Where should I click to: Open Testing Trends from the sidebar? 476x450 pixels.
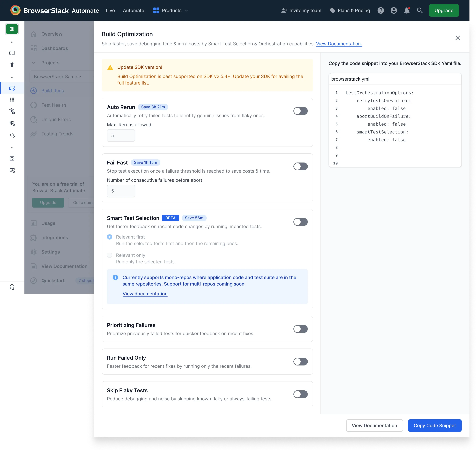coord(57,134)
